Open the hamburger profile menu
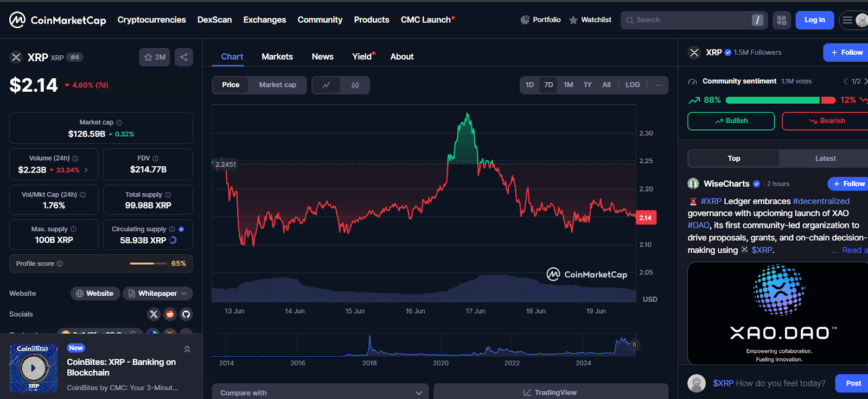 click(x=853, y=20)
